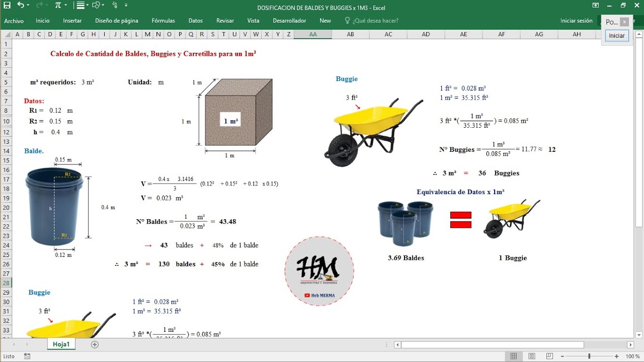
Task: Click the '3.69 Baldes' text
Action: click(x=406, y=258)
